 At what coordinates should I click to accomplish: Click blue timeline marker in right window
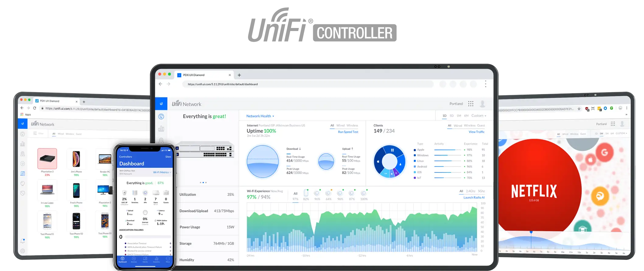531,232
